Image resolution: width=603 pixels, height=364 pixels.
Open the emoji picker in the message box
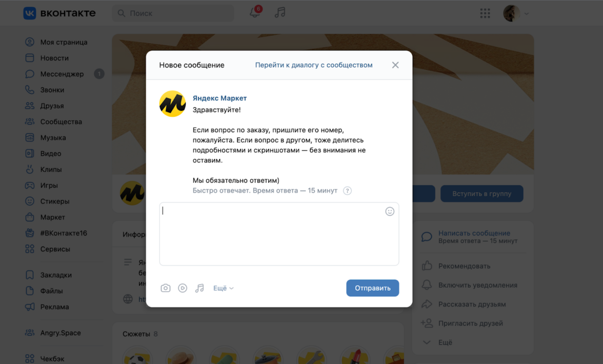tap(390, 211)
